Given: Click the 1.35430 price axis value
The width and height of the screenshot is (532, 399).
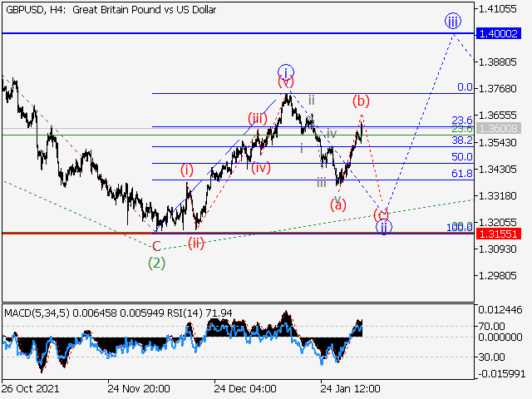Looking at the screenshot, I should [x=497, y=142].
